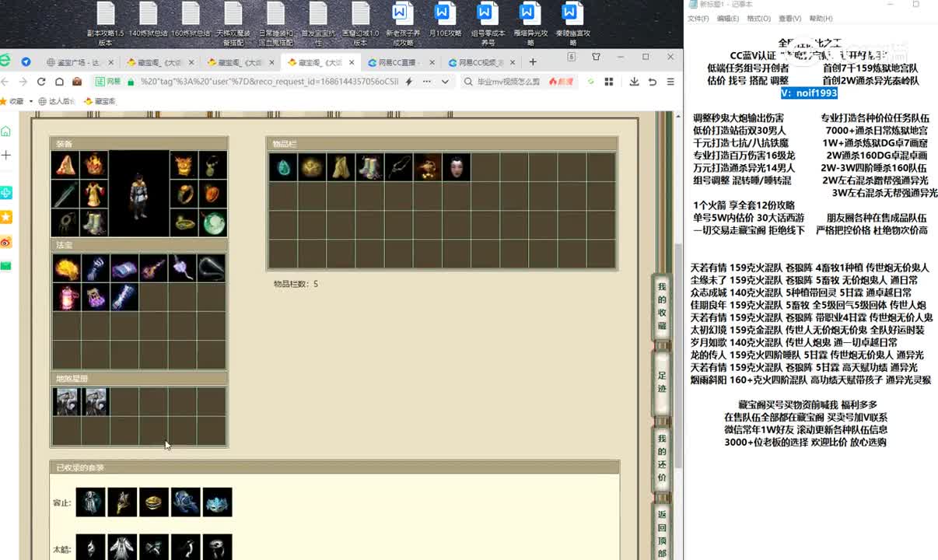Switch to the 网易CC视频 browser tab
Image resolution: width=938 pixels, height=560 pixels.
coord(481,62)
